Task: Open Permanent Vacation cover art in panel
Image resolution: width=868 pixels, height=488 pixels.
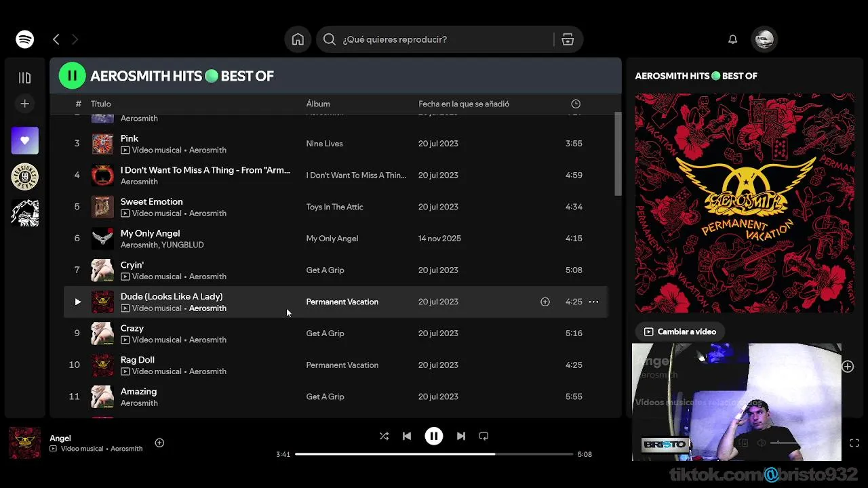Action: point(745,203)
